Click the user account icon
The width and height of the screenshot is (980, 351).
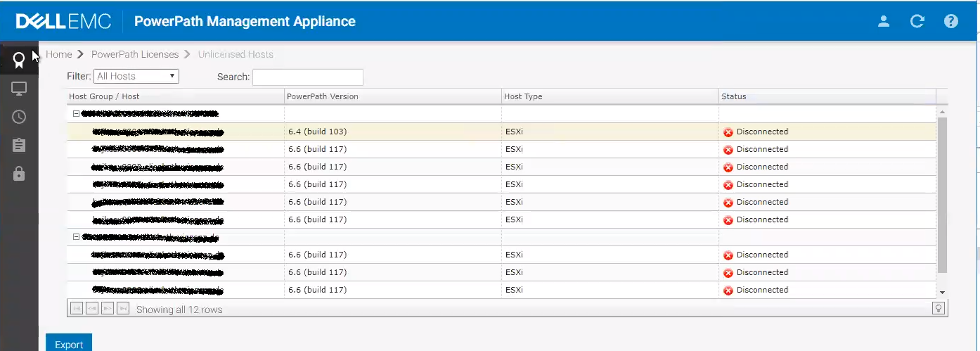point(884,21)
